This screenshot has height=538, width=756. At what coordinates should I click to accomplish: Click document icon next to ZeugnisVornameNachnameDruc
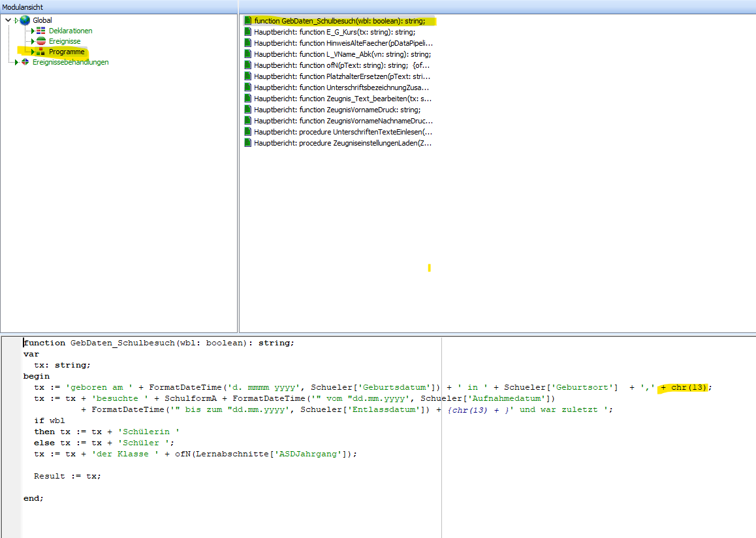248,121
